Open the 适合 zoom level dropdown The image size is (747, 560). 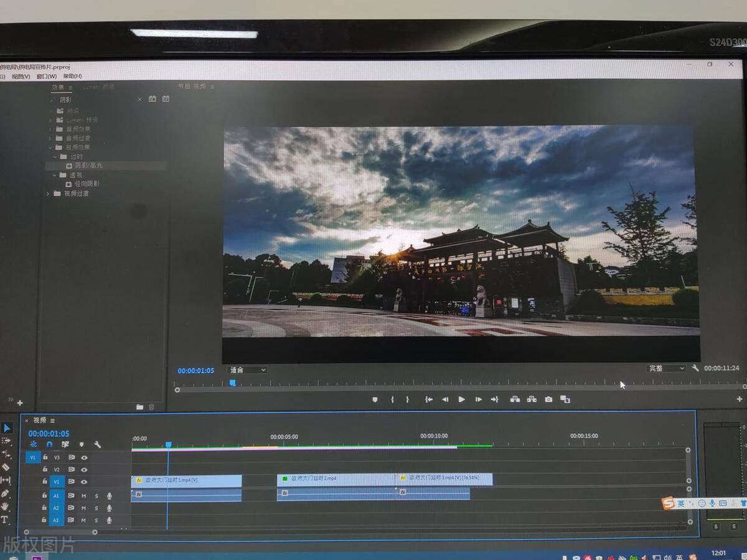247,370
